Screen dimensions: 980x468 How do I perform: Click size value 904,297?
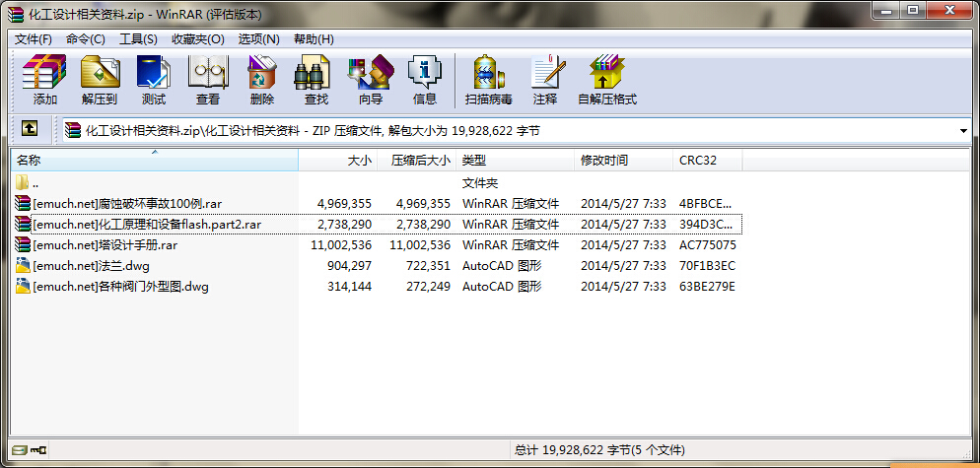pos(349,266)
